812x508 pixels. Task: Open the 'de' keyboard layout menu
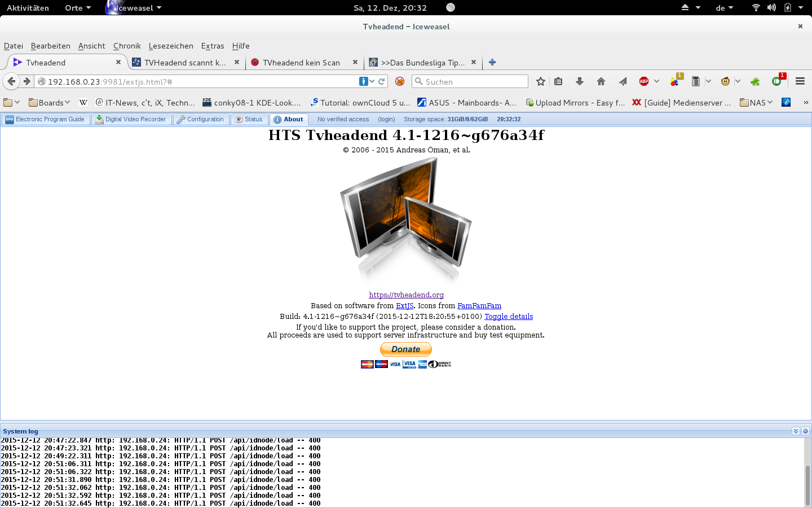tap(725, 7)
